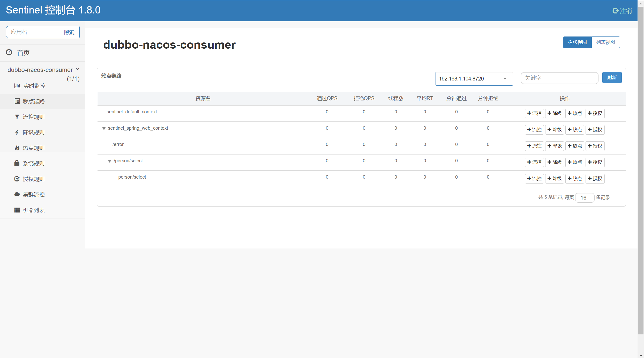Add 降级 rule for sentinel_spring_web_context
The image size is (644, 359).
(555, 130)
